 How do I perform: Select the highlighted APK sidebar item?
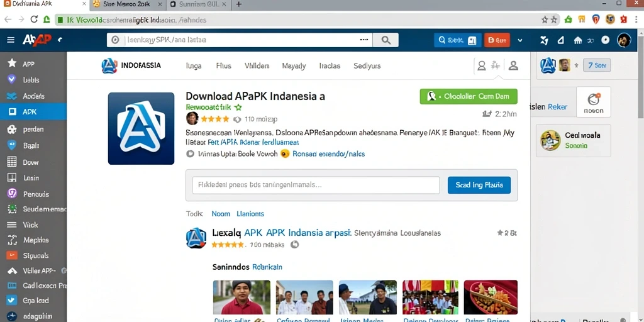coord(33,112)
